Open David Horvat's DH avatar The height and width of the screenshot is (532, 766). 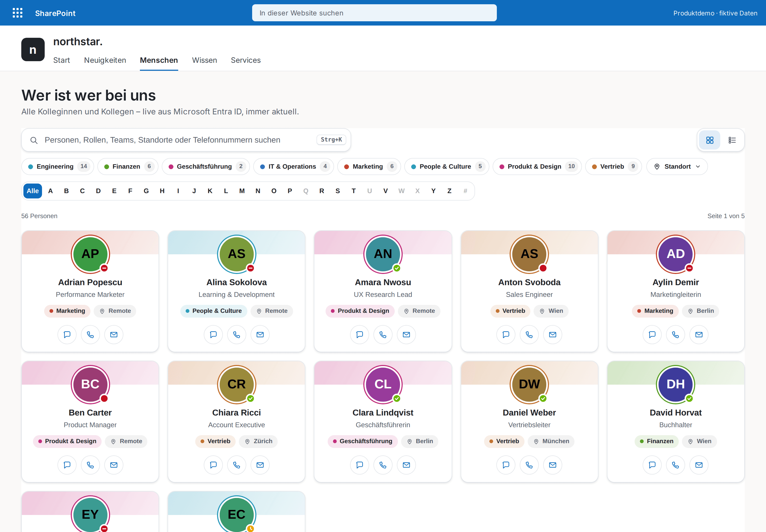coord(676,384)
